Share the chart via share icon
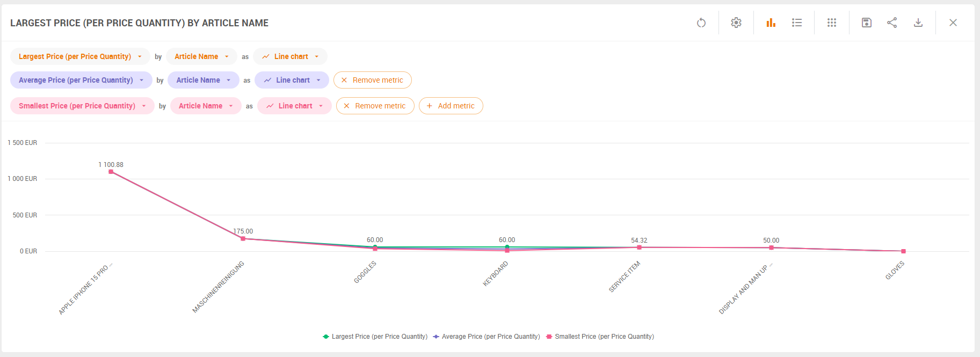 click(x=892, y=23)
